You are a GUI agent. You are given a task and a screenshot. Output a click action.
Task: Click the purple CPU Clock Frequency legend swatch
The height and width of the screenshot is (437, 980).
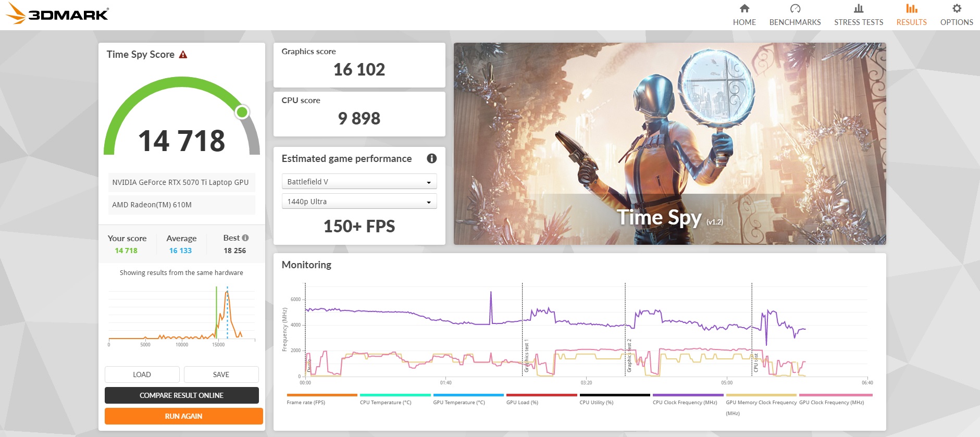pyautogui.click(x=688, y=395)
